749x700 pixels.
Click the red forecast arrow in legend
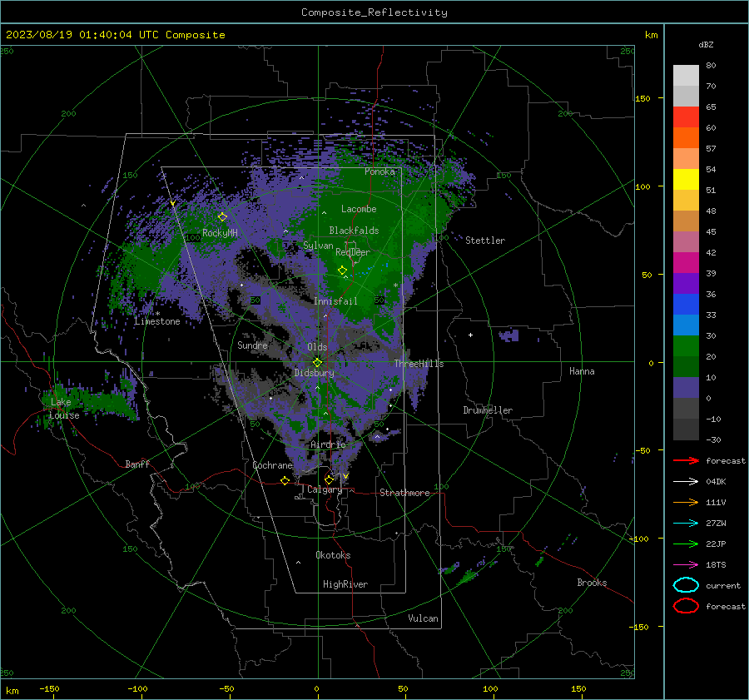pyautogui.click(x=686, y=460)
